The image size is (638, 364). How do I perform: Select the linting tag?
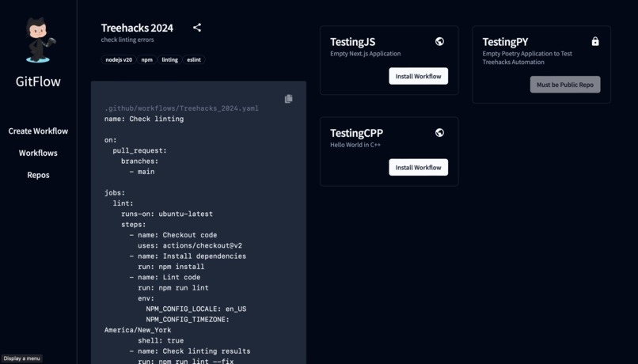point(169,60)
